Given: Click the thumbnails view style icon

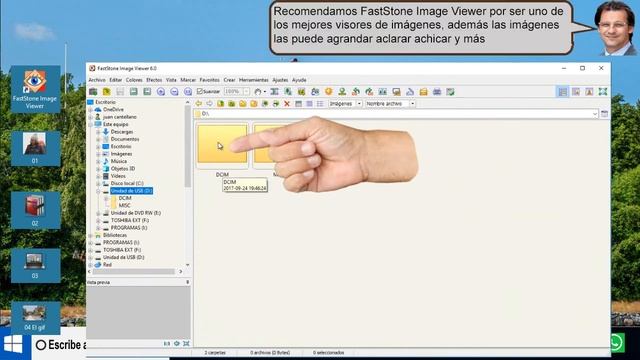Looking at the screenshot, I should click(x=298, y=104).
